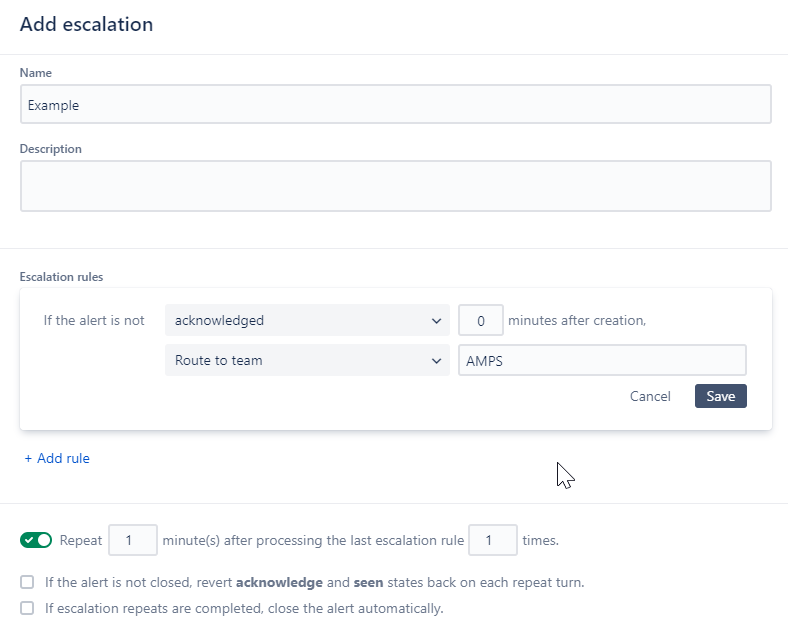
Task: Open the acknowledged condition dropdown
Action: pyautogui.click(x=307, y=320)
